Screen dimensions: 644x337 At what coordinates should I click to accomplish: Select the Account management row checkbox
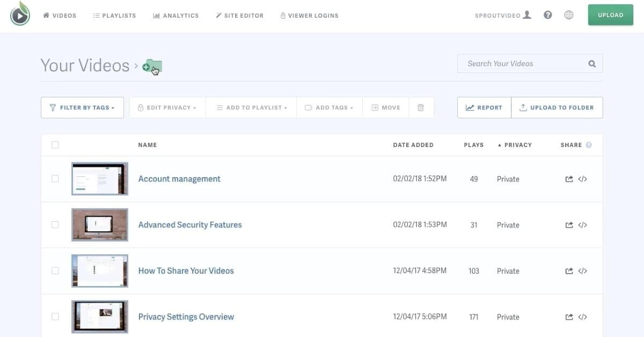point(55,179)
